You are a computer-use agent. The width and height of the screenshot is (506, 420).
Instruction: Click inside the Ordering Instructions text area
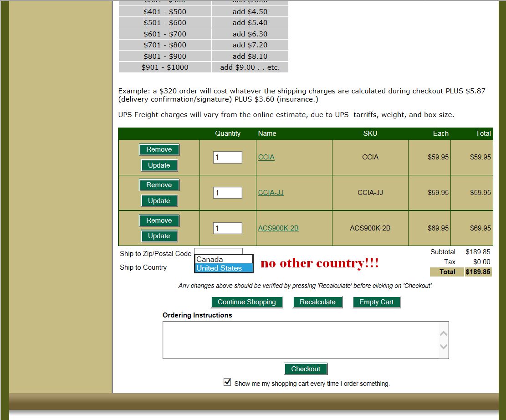pyautogui.click(x=301, y=340)
